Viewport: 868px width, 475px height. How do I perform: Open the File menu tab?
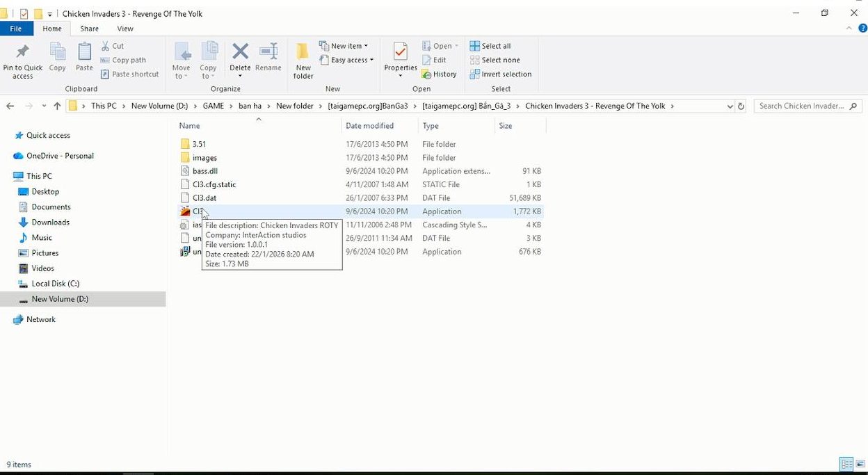click(15, 29)
